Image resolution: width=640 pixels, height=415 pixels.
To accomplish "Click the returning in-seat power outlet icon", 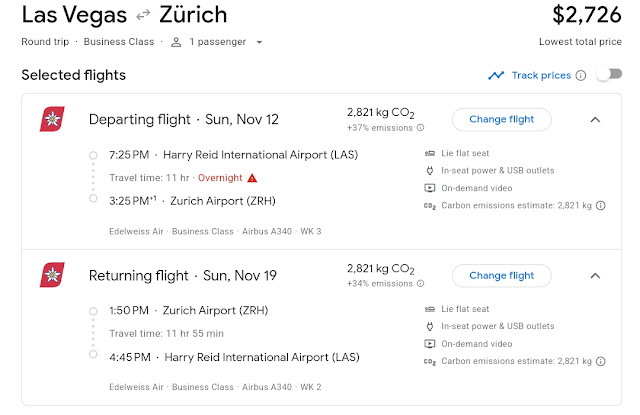I will tap(429, 326).
